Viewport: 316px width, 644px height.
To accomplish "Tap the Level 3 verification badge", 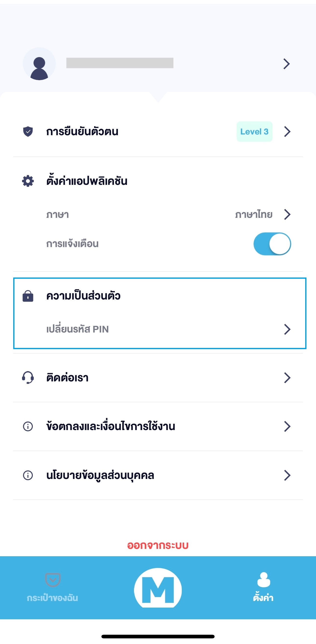I will click(x=254, y=132).
